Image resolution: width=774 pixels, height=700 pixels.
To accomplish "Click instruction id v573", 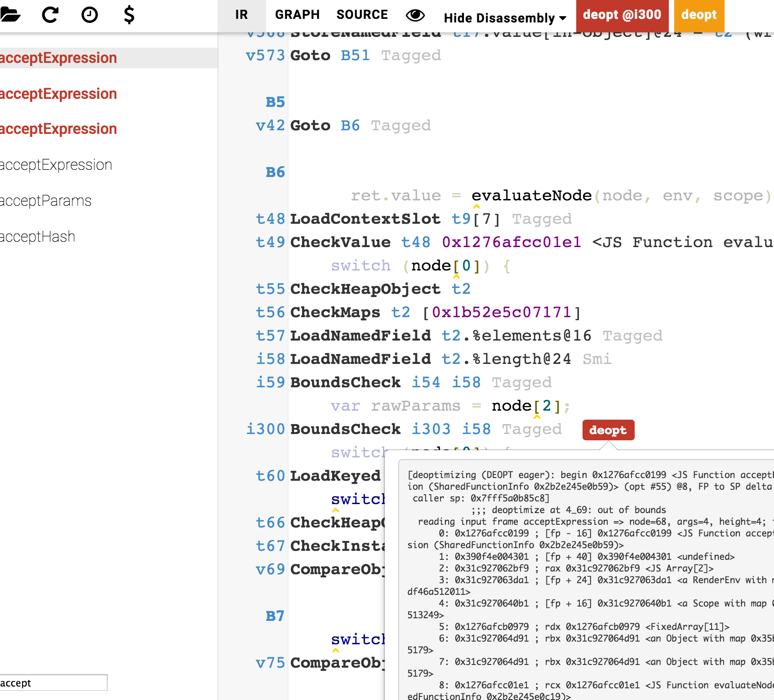I will click(265, 55).
